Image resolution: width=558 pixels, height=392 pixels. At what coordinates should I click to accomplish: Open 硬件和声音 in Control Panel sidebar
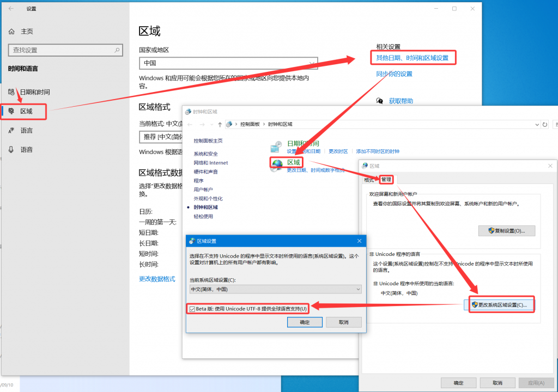205,172
